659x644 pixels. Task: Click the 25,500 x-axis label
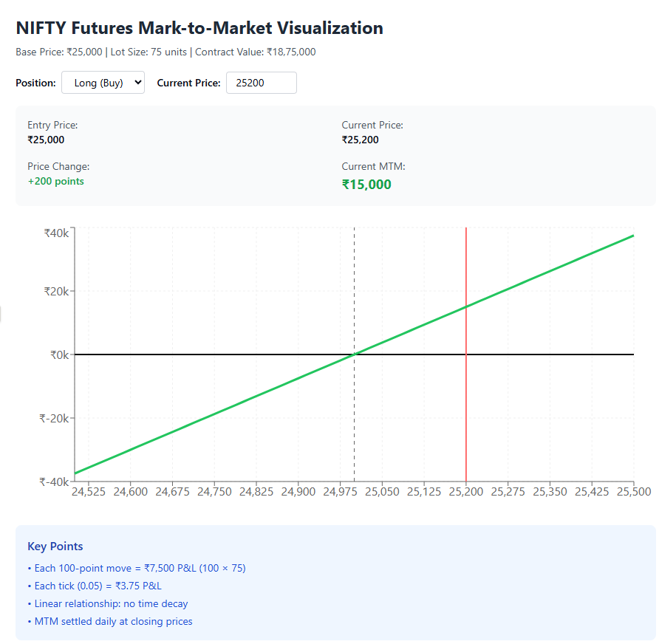pos(634,492)
